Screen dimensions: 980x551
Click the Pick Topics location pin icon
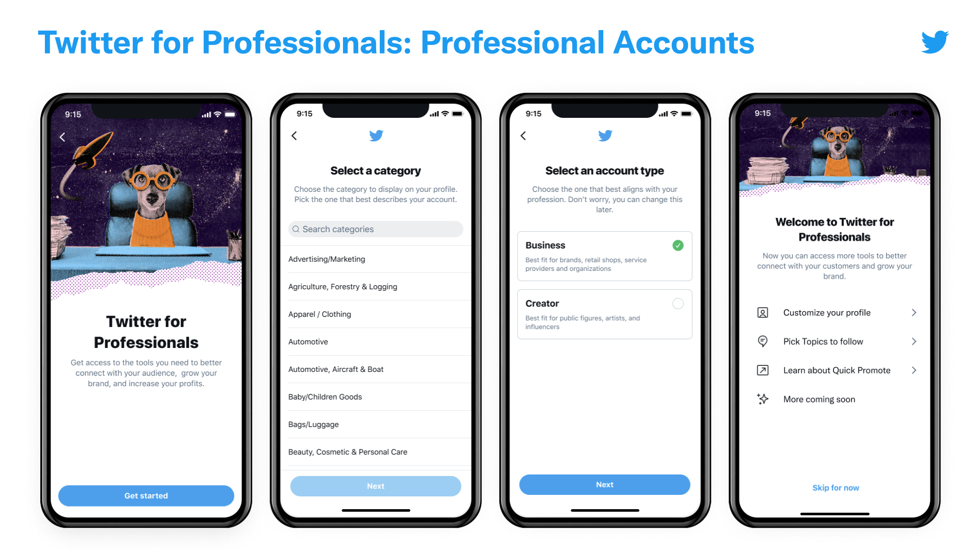tap(762, 340)
